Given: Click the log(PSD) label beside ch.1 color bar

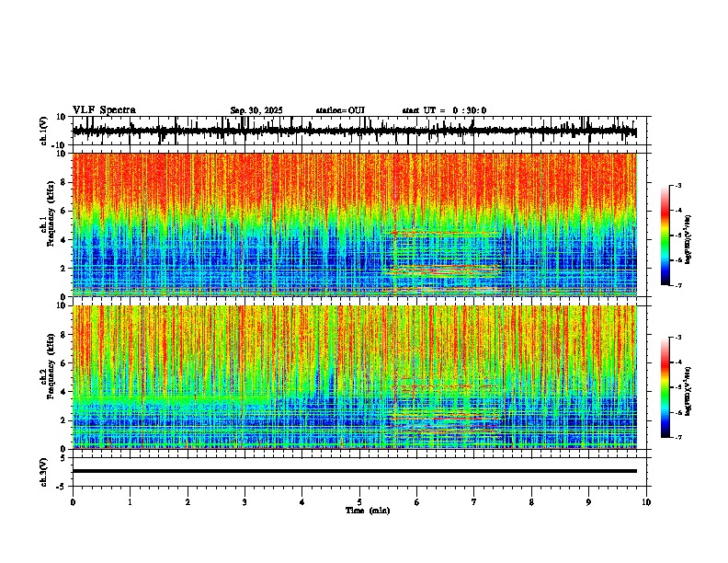Looking at the screenshot, I should 688,240.
